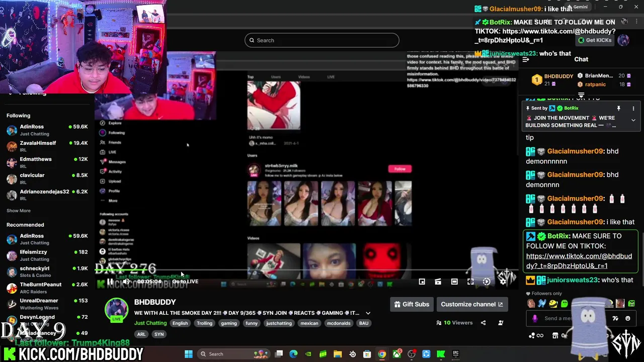Click juniorsweats23 username in chat
This screenshot has height=362, width=644.
point(572,280)
